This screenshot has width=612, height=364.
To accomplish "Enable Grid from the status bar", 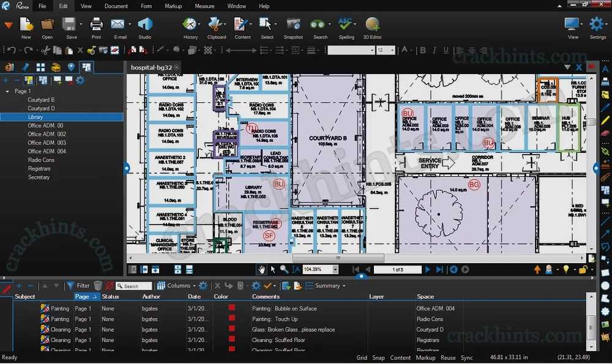I will (362, 357).
